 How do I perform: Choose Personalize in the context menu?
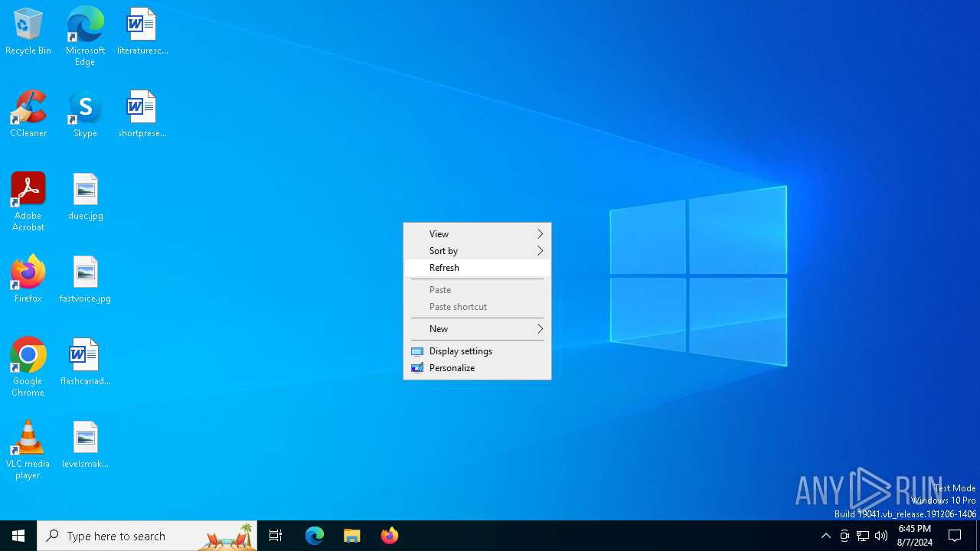(477, 368)
